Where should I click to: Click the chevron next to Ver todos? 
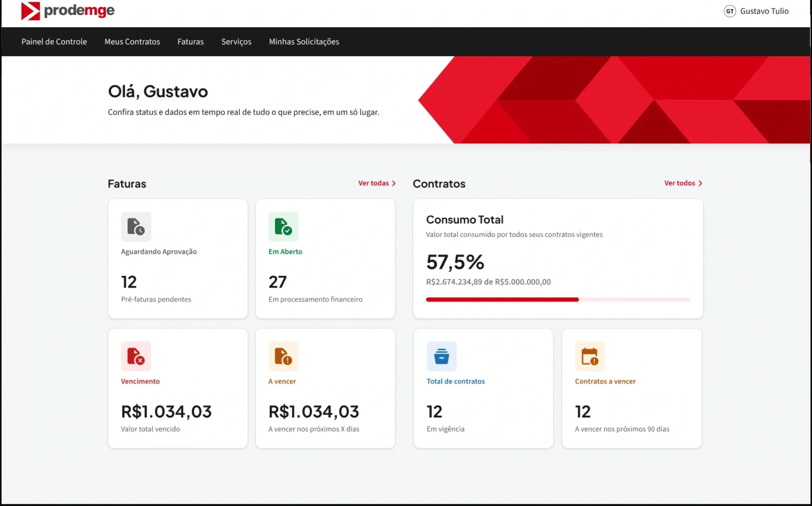[700, 183]
